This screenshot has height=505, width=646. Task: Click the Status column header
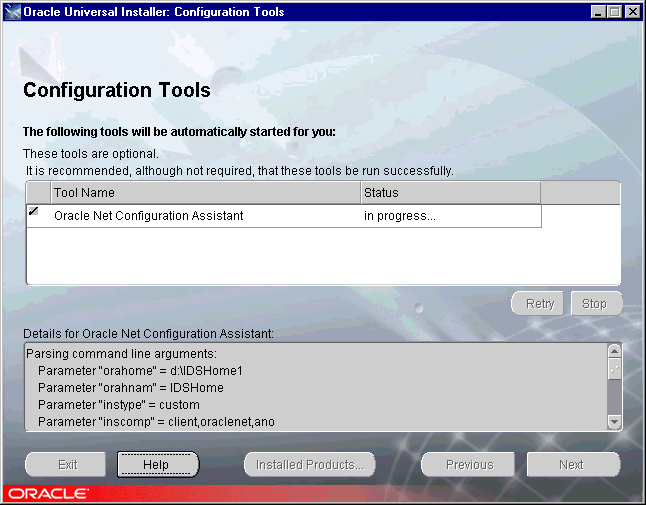(x=450, y=193)
